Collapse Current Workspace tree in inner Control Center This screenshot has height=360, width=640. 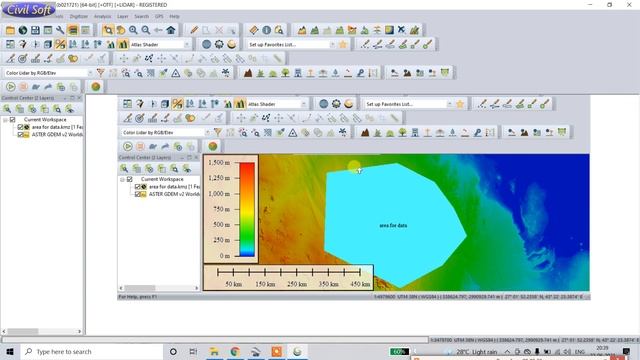[x=122, y=180]
